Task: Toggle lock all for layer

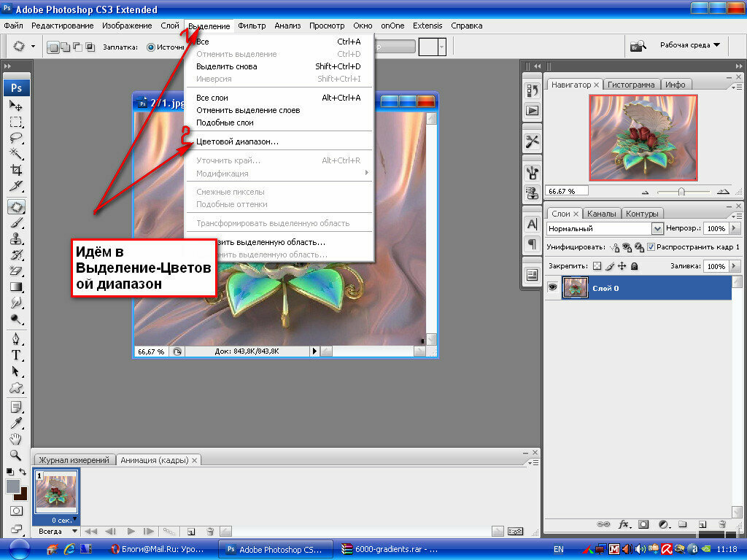Action: tap(634, 266)
